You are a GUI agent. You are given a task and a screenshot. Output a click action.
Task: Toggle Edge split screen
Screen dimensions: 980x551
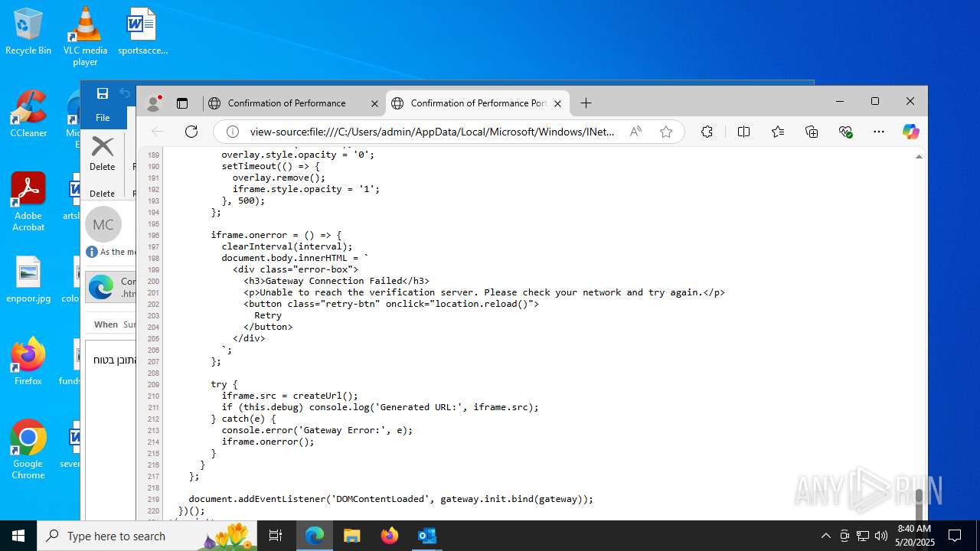pos(743,132)
